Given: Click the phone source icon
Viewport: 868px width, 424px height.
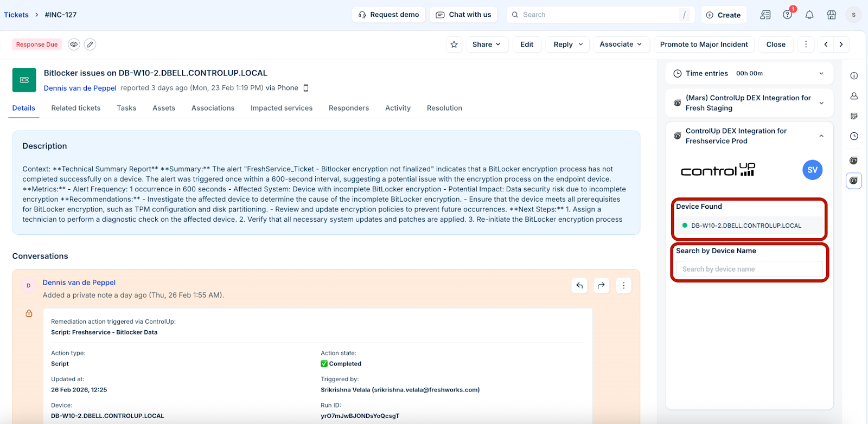Looking at the screenshot, I should pyautogui.click(x=306, y=88).
